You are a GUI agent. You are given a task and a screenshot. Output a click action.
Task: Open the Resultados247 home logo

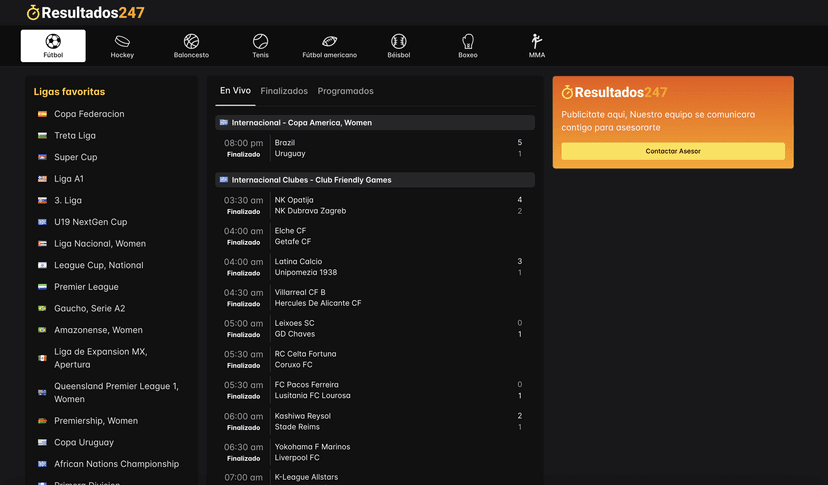point(86,12)
